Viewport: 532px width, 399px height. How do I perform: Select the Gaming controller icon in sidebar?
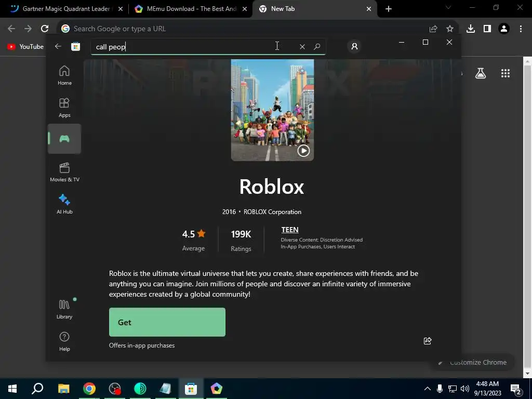(x=64, y=139)
